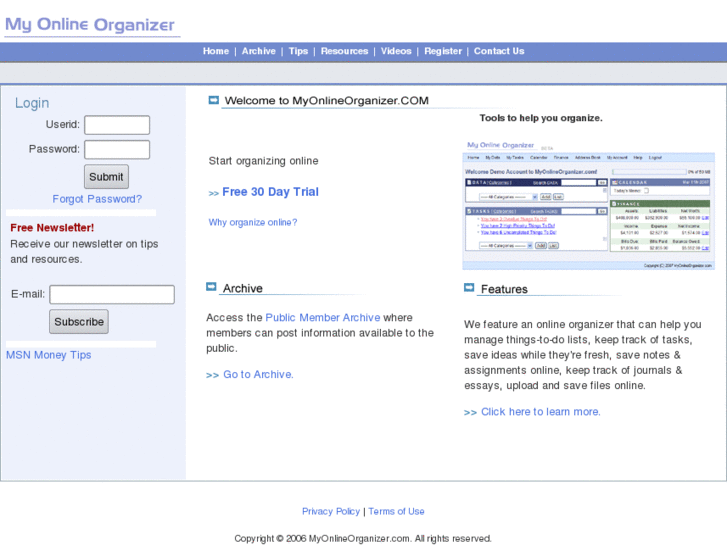Focus the Password input field

117,150
